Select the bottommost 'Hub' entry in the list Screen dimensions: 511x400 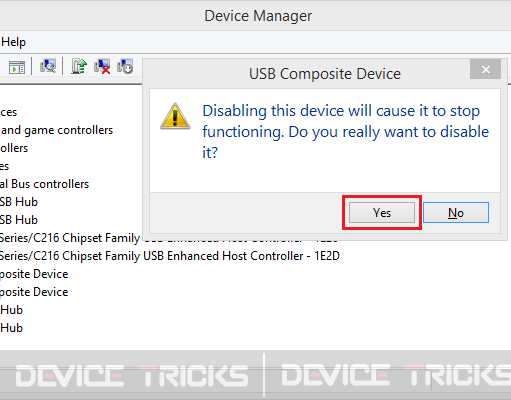point(11,328)
